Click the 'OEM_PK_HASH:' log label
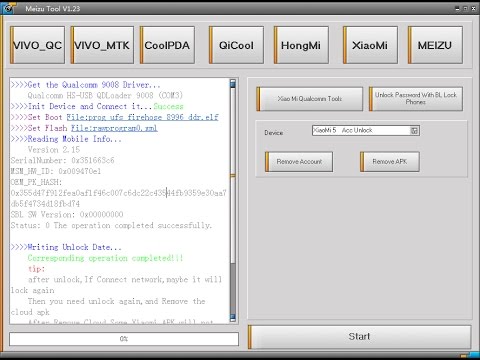The width and height of the screenshot is (480, 360). [36, 182]
